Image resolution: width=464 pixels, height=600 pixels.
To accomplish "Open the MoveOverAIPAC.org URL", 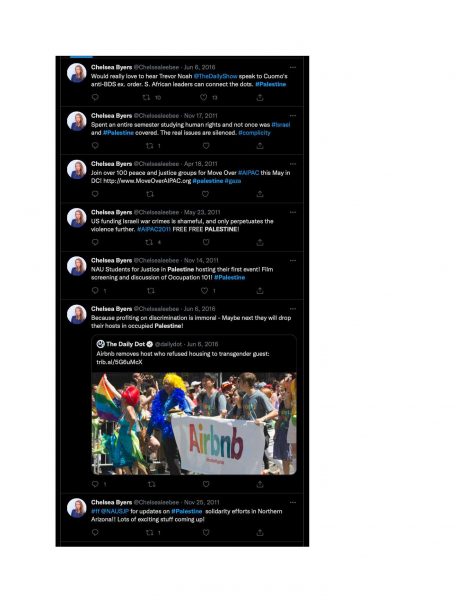I will tap(147, 181).
